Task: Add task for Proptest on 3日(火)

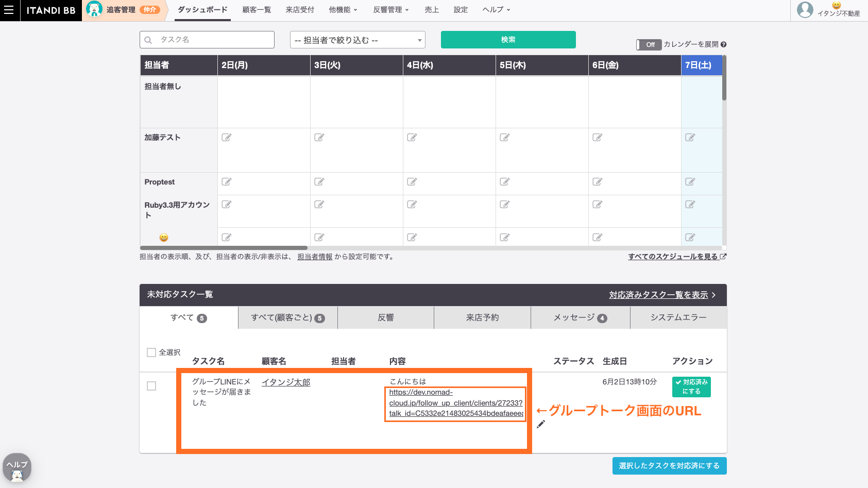Action: click(x=319, y=182)
